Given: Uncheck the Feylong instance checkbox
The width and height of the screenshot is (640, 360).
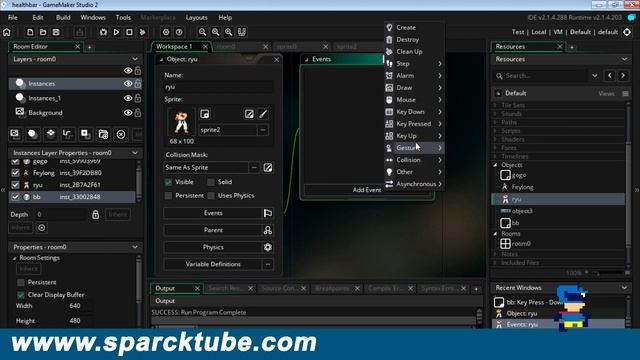Looking at the screenshot, I should point(15,173).
